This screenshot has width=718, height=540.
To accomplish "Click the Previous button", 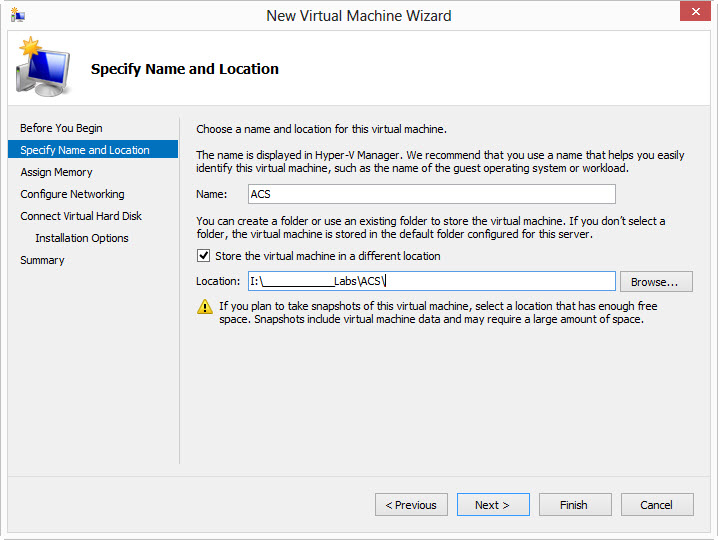I will click(x=411, y=505).
